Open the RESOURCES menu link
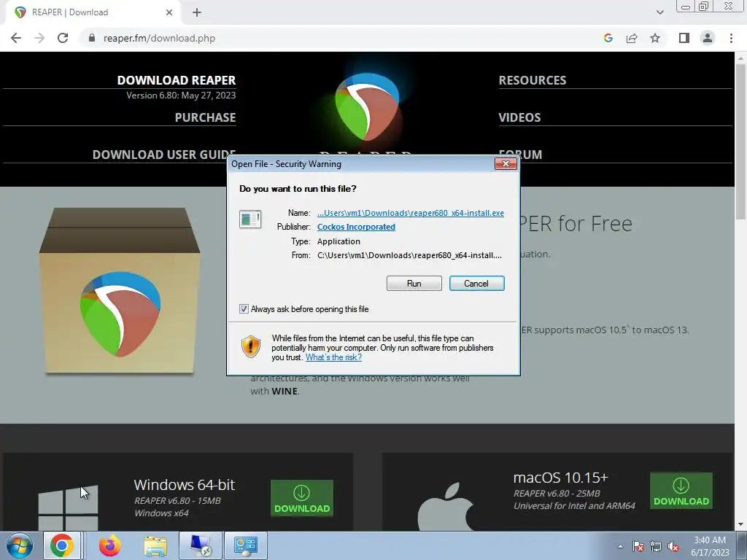The width and height of the screenshot is (747, 560). pos(533,80)
